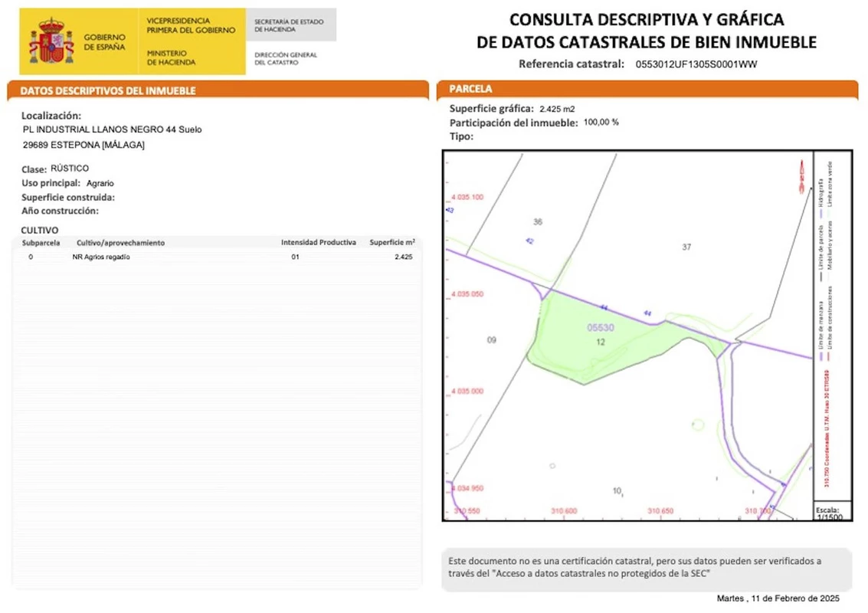Screen dimensions: 868x613
Task: Click the Escala 1/1500 scale box
Action: pos(828,513)
